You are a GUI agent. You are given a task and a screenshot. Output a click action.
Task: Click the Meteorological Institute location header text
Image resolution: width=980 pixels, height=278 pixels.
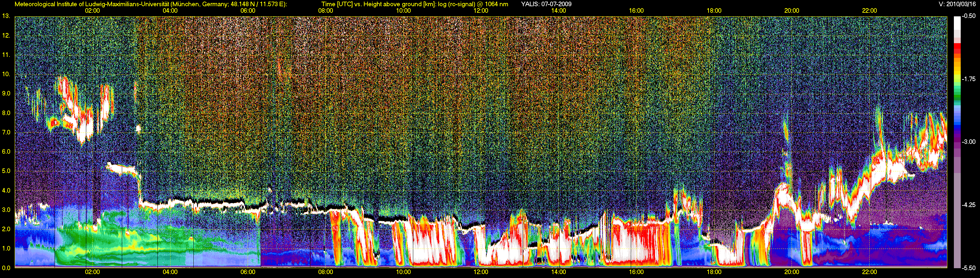(151, 4)
